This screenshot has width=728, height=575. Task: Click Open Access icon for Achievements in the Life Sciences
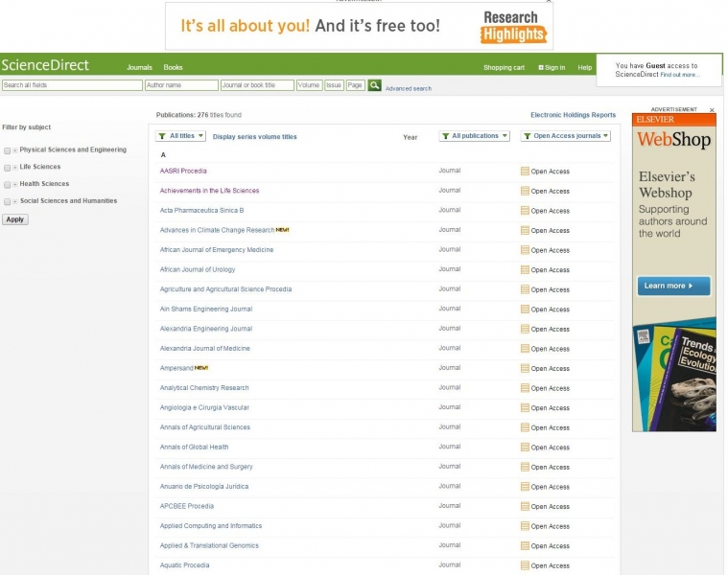tap(525, 191)
